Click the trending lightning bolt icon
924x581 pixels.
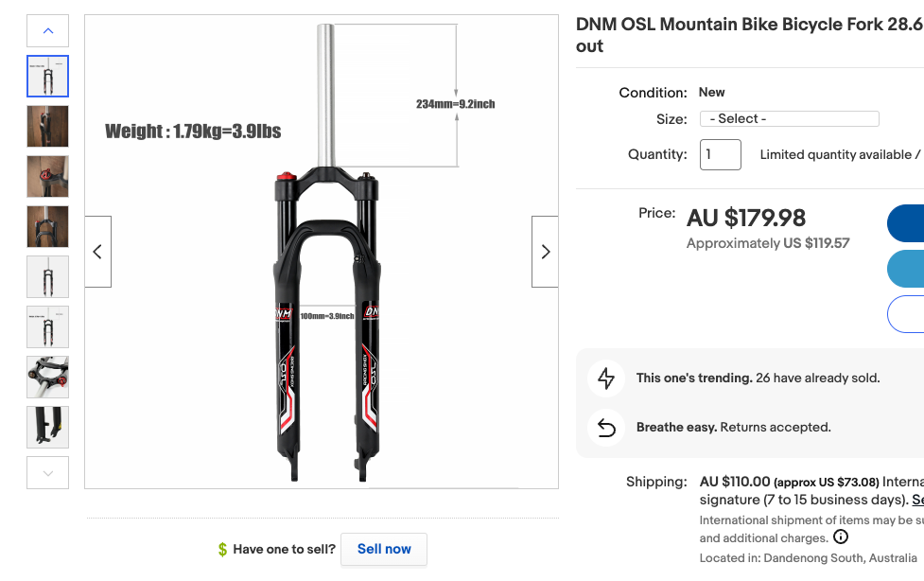pos(606,378)
